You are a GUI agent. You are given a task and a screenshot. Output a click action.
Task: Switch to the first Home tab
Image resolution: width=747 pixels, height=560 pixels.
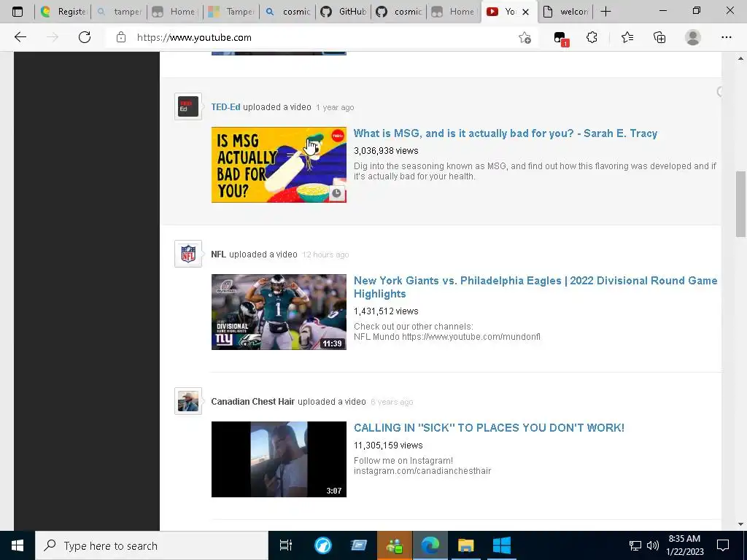[175, 12]
